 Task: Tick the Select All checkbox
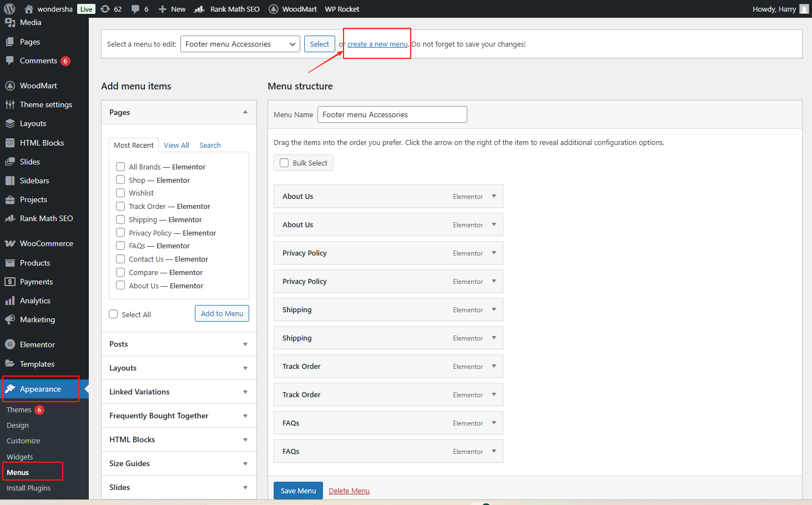click(x=114, y=314)
